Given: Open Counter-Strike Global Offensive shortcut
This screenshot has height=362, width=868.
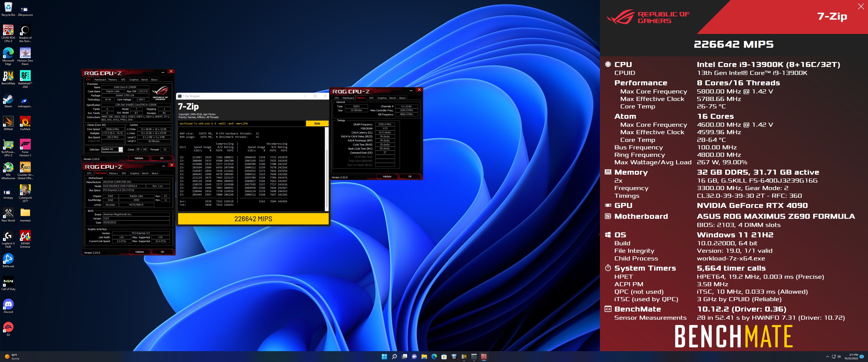Looking at the screenshot, I should pos(25,170).
